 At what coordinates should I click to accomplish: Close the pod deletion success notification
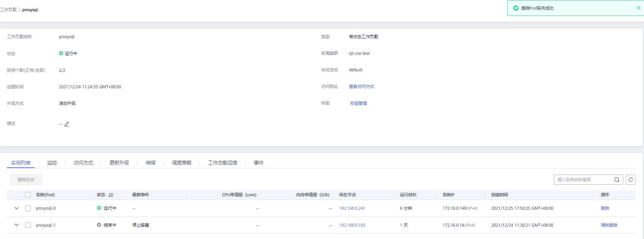click(x=638, y=8)
